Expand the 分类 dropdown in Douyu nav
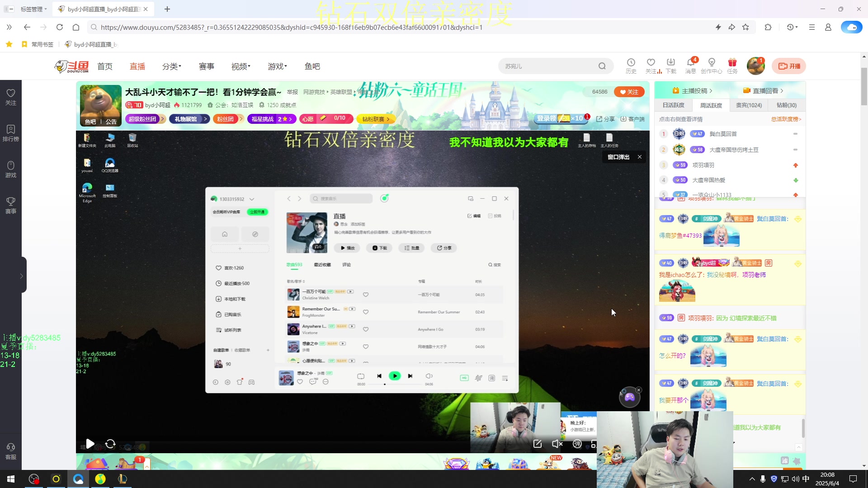Viewport: 868px width, 488px height. [x=172, y=66]
